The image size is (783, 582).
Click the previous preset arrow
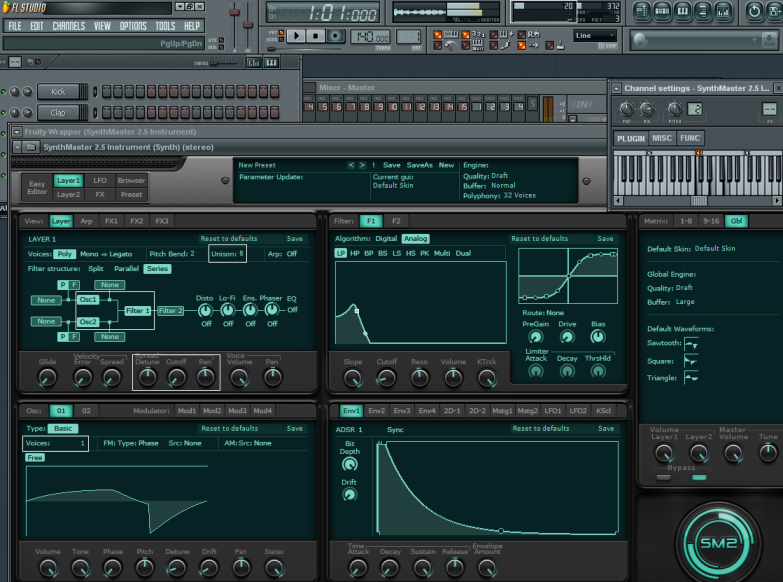point(351,165)
